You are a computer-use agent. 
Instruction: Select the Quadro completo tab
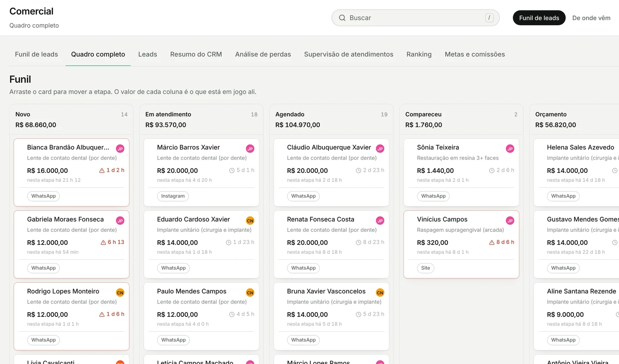coord(98,54)
